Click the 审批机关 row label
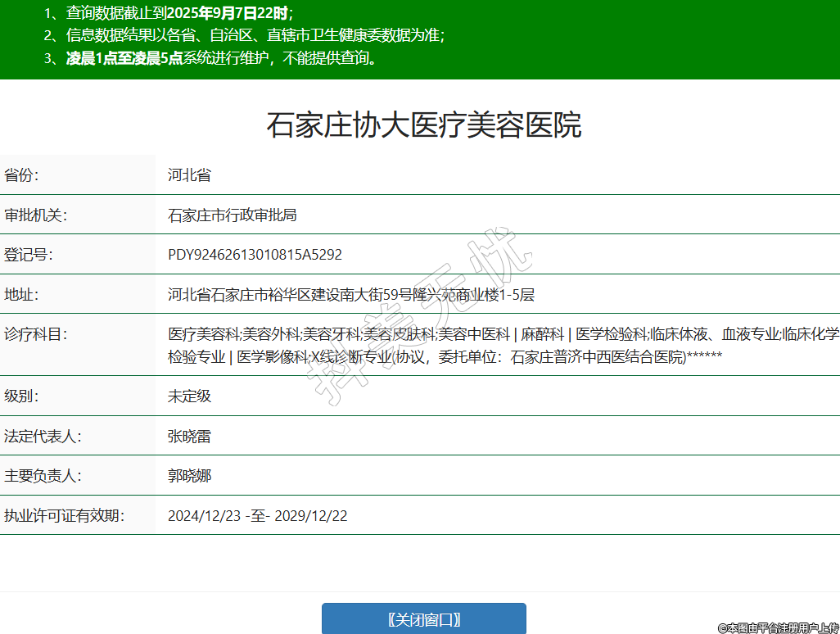 point(34,215)
